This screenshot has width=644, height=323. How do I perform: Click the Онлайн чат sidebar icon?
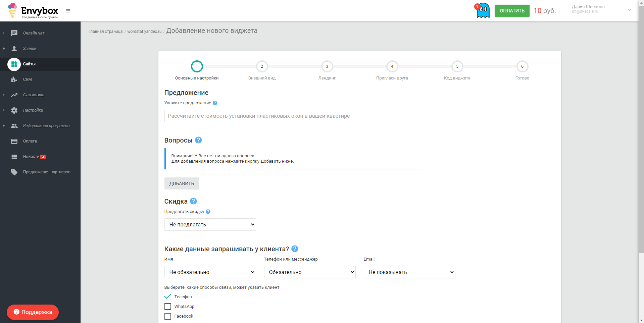point(14,33)
